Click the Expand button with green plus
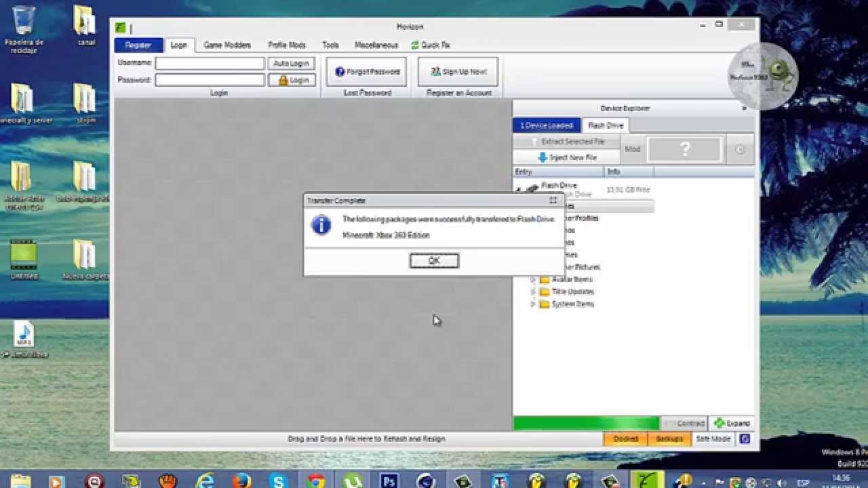The width and height of the screenshot is (868, 488). 732,424
